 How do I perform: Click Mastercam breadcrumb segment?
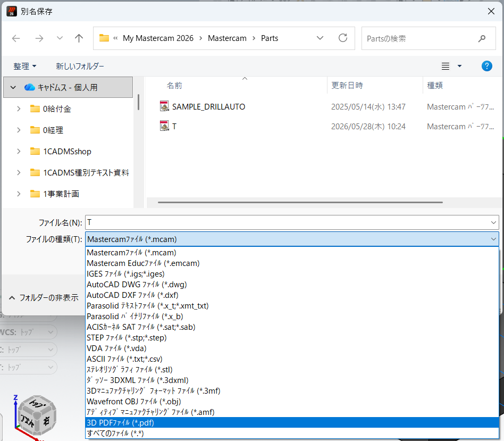click(x=227, y=38)
